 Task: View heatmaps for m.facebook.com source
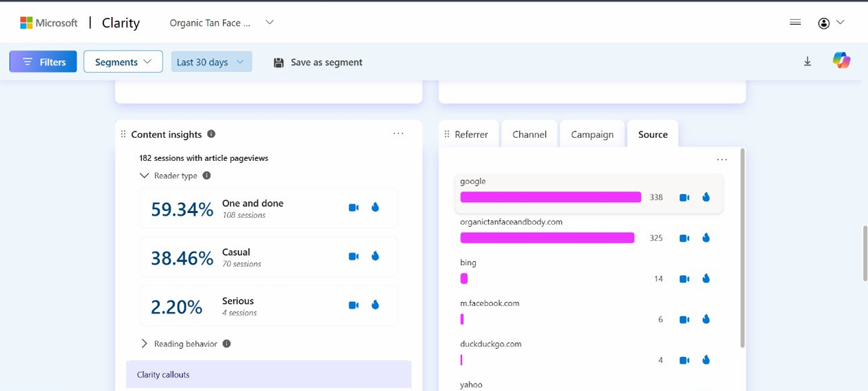(706, 320)
